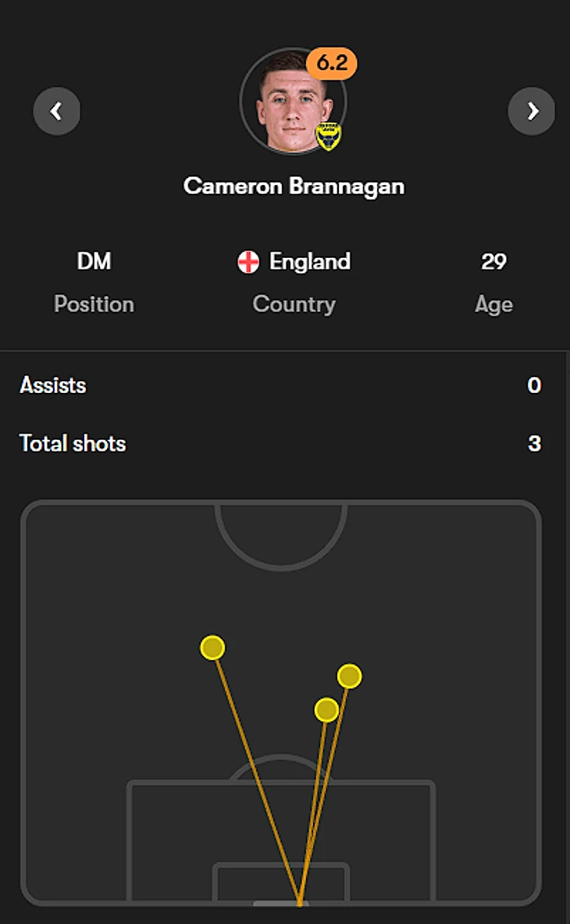Click the Total shots value 3
This screenshot has width=570, height=924.
pyautogui.click(x=534, y=444)
